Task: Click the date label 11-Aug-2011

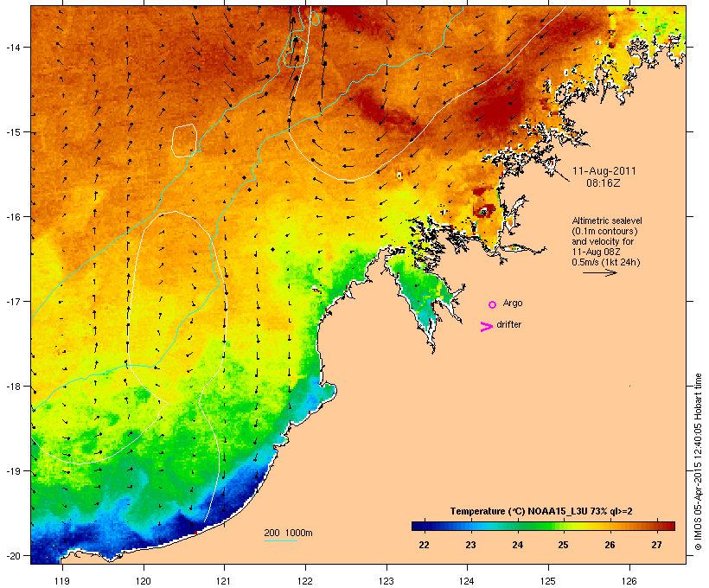Action: 604,171
